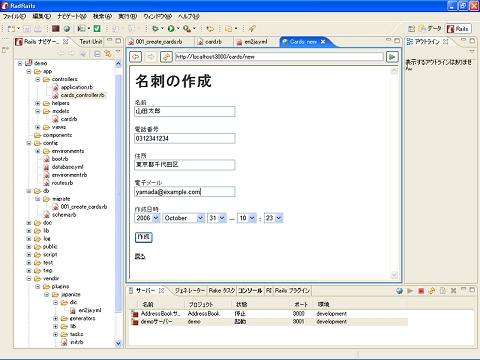Switch to card.rb editor tab
Viewport: 480px width, 360px height.
pyautogui.click(x=213, y=42)
